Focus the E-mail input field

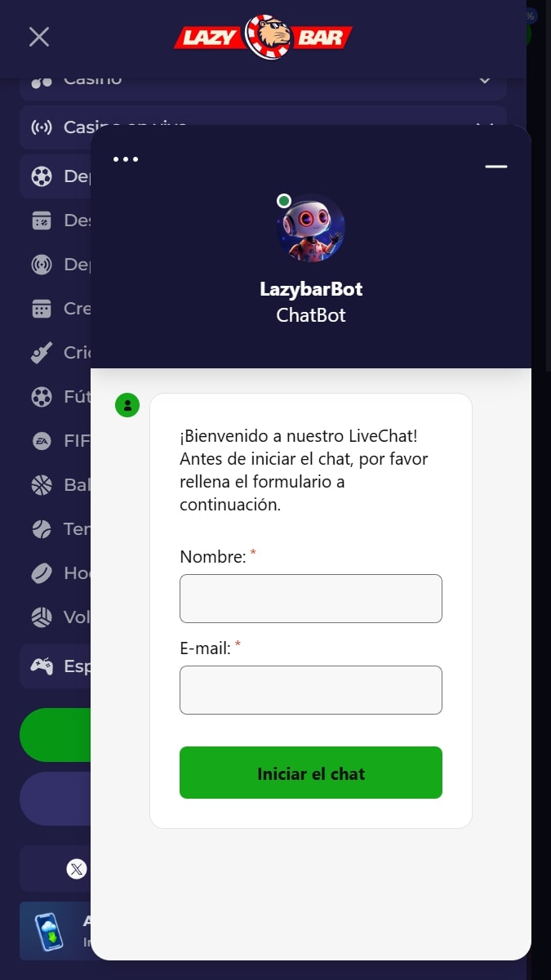[311, 690]
